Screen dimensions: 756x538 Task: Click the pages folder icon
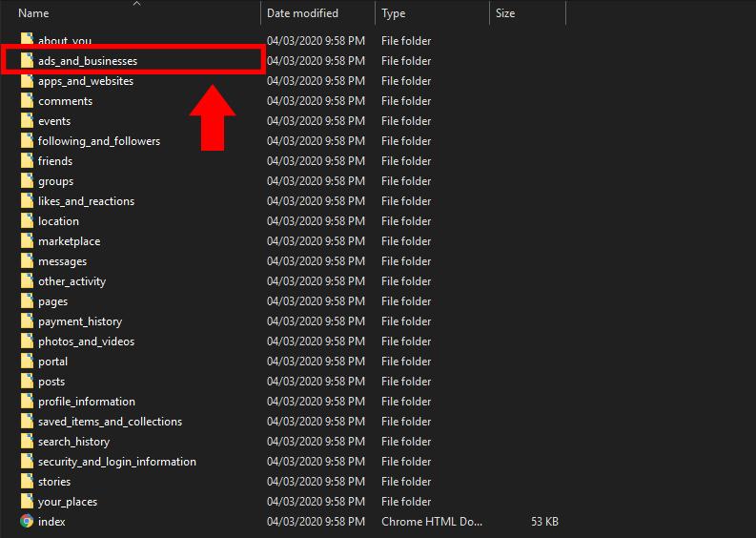[27, 300]
